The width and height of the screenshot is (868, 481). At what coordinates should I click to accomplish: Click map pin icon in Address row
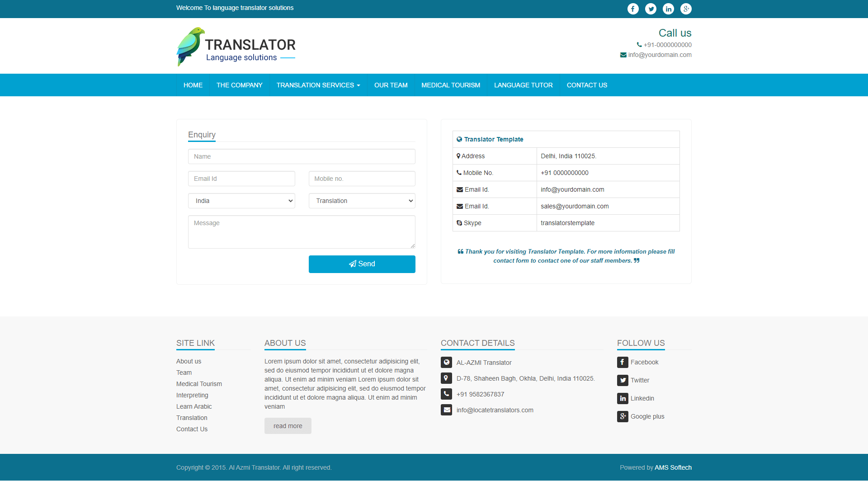pos(458,156)
